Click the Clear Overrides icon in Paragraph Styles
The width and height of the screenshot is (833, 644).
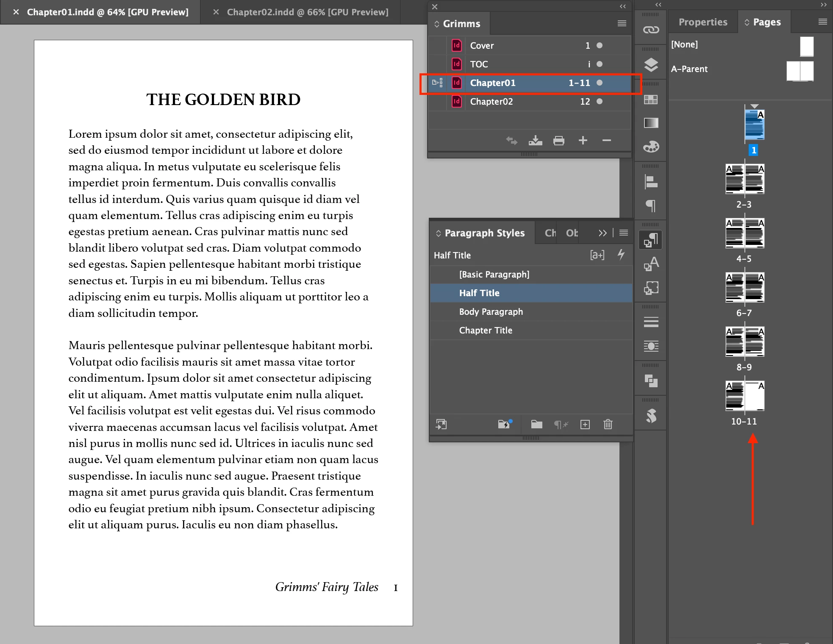(x=561, y=424)
